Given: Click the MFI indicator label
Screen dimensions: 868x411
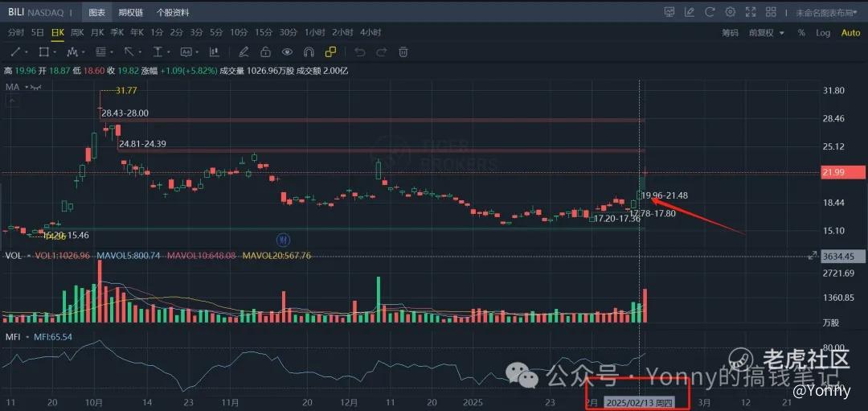Looking at the screenshot, I should tap(13, 337).
